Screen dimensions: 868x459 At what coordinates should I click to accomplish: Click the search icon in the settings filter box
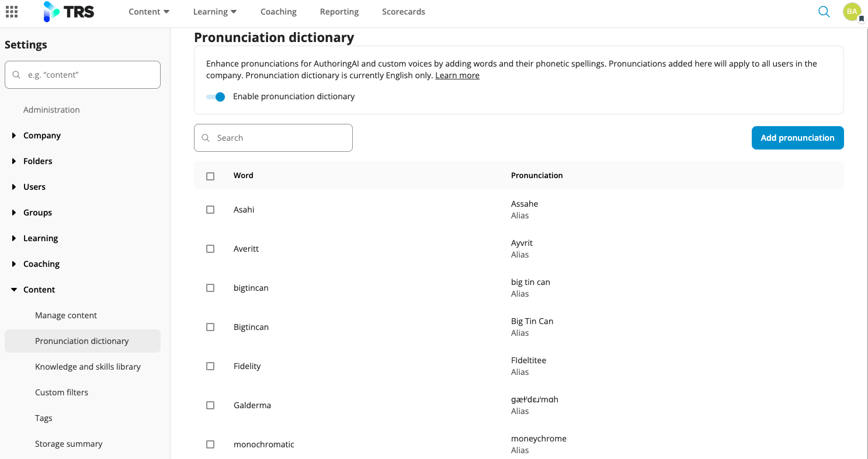coord(16,75)
